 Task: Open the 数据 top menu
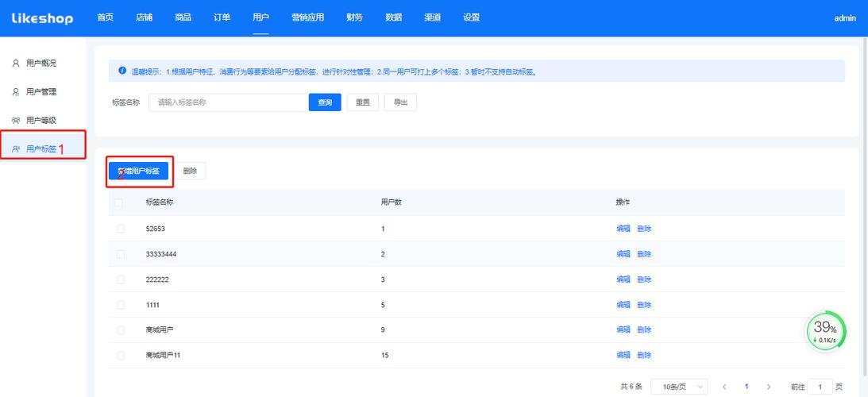pyautogui.click(x=394, y=17)
